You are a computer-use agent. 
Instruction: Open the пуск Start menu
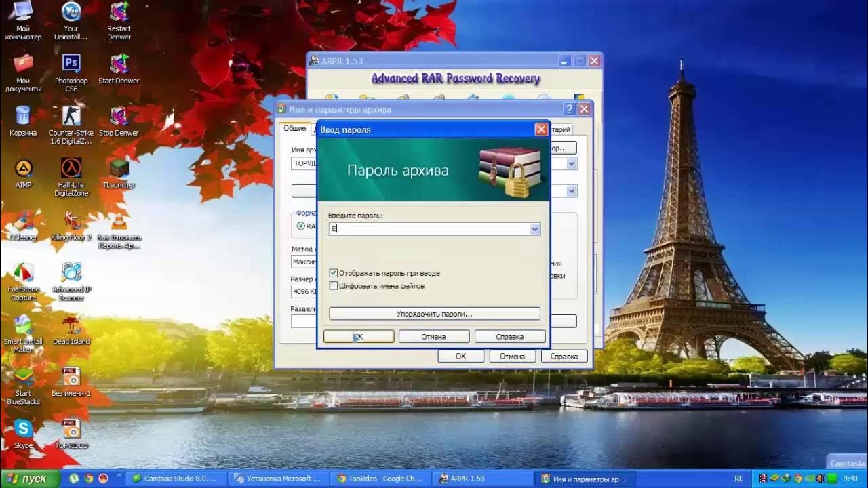pyautogui.click(x=29, y=479)
